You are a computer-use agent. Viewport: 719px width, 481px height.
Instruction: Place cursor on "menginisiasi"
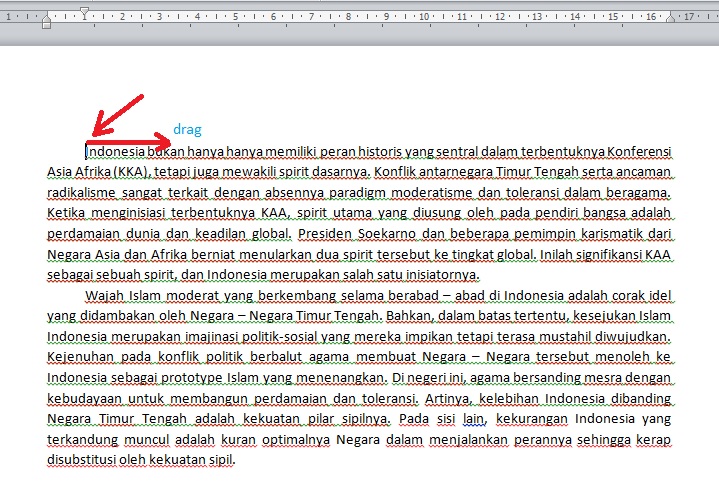[x=128, y=213]
